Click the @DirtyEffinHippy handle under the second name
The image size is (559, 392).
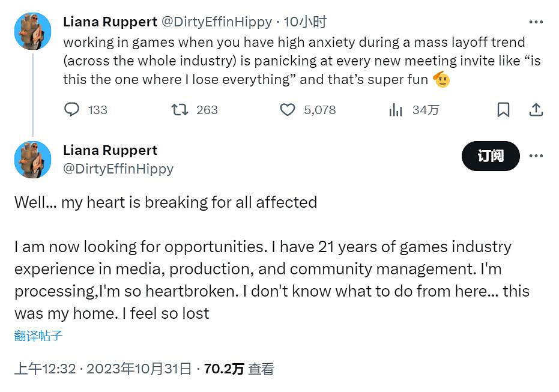click(x=118, y=169)
